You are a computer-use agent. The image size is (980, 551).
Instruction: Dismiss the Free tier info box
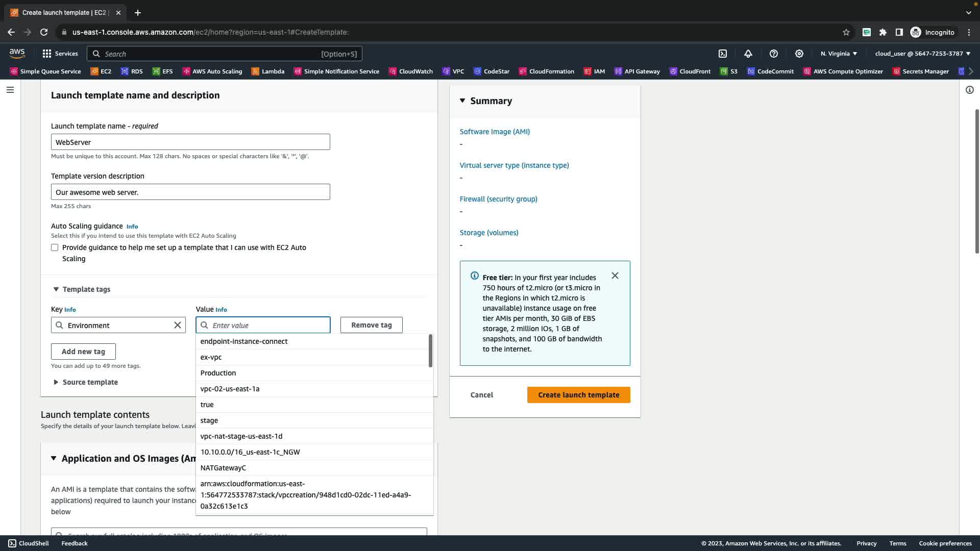(x=615, y=275)
